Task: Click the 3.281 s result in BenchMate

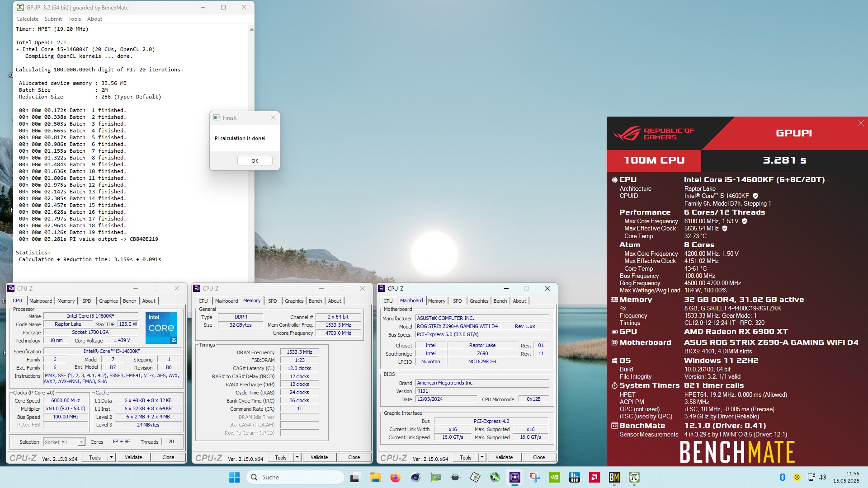Action: pyautogui.click(x=784, y=160)
